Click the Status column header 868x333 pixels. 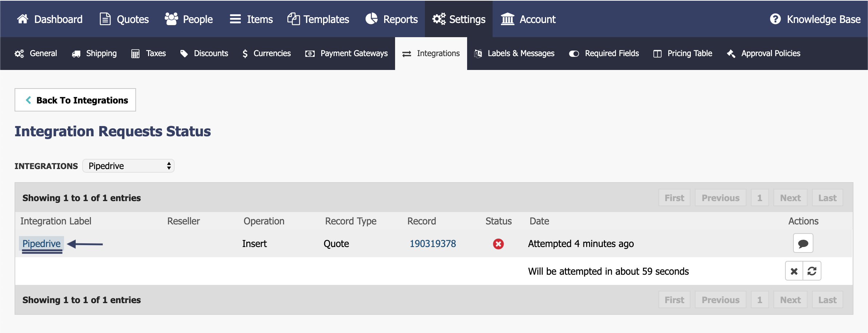pyautogui.click(x=498, y=221)
